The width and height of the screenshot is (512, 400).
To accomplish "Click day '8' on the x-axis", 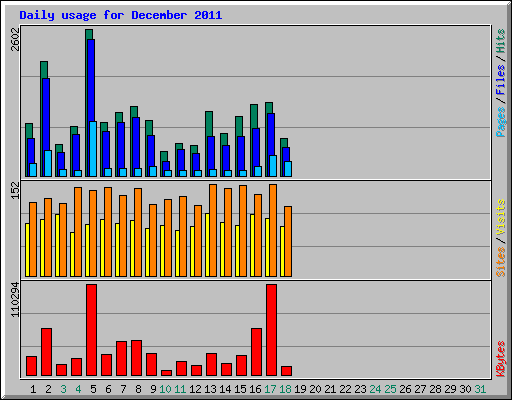I will click(x=138, y=389).
